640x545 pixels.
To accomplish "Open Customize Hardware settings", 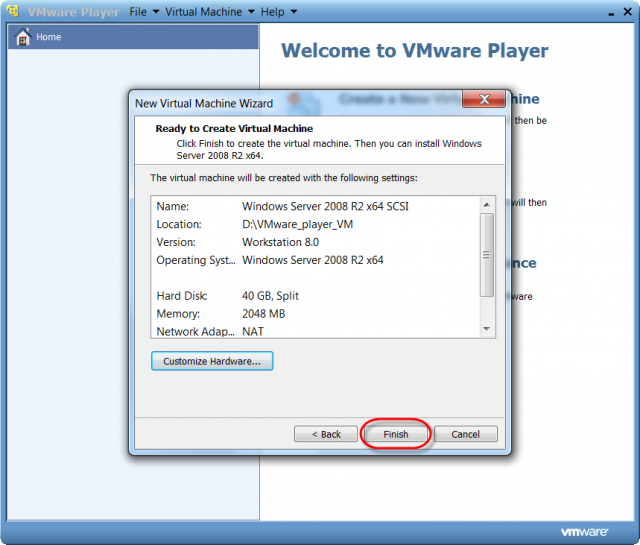I will tap(212, 361).
